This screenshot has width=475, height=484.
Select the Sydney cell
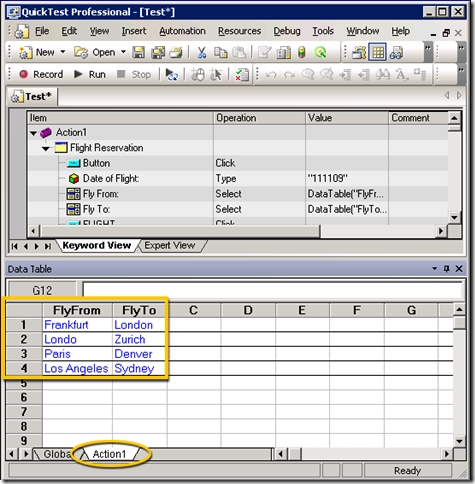[x=139, y=368]
